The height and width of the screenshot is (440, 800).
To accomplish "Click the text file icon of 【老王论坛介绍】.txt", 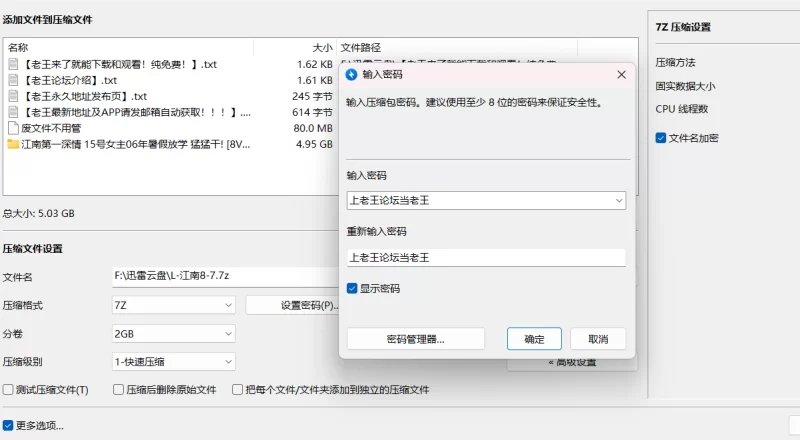I will [13, 80].
